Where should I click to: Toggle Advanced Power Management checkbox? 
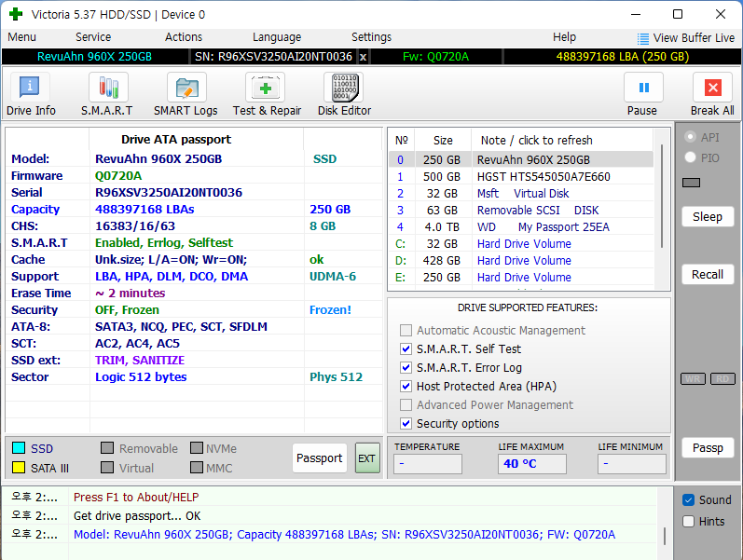point(406,404)
